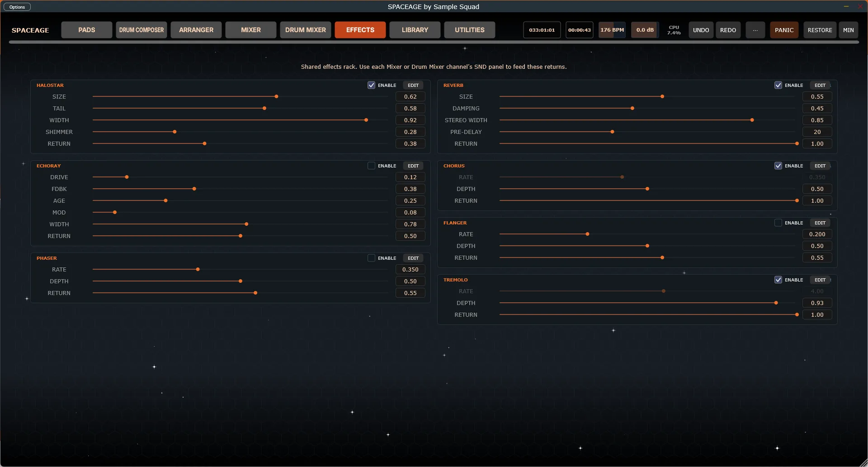Click the Phaser Rate value field 0.350
The image size is (868, 467).
pyautogui.click(x=410, y=269)
